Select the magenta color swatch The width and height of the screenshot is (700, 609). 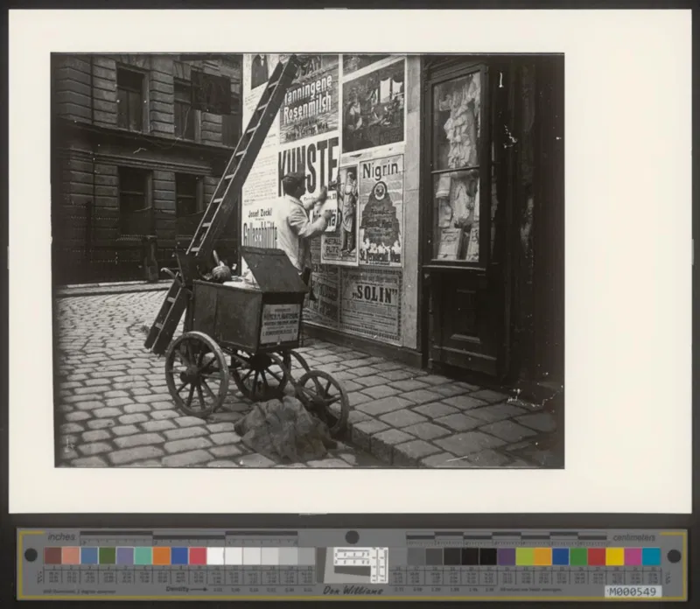[633, 556]
